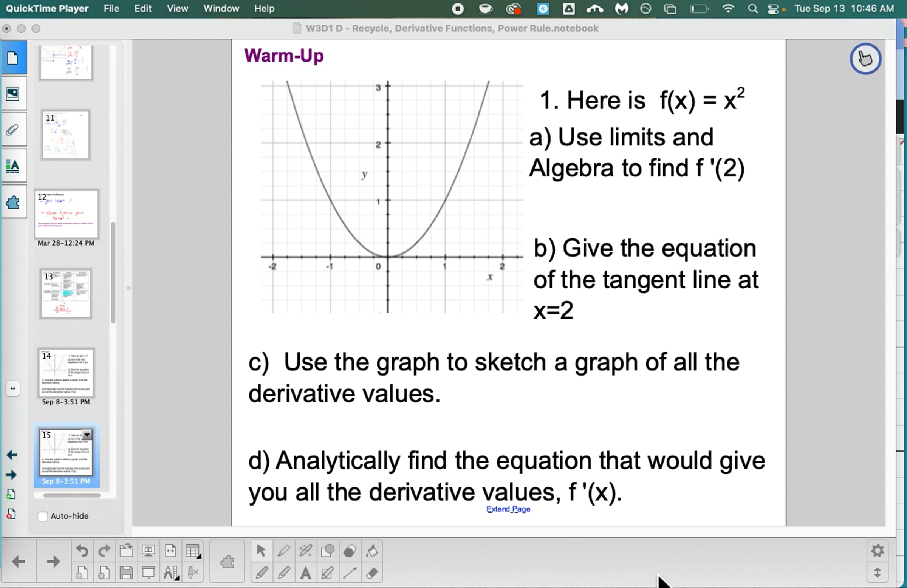Go to the next page arrow
Viewport: 907px width, 588px height.
click(x=53, y=561)
